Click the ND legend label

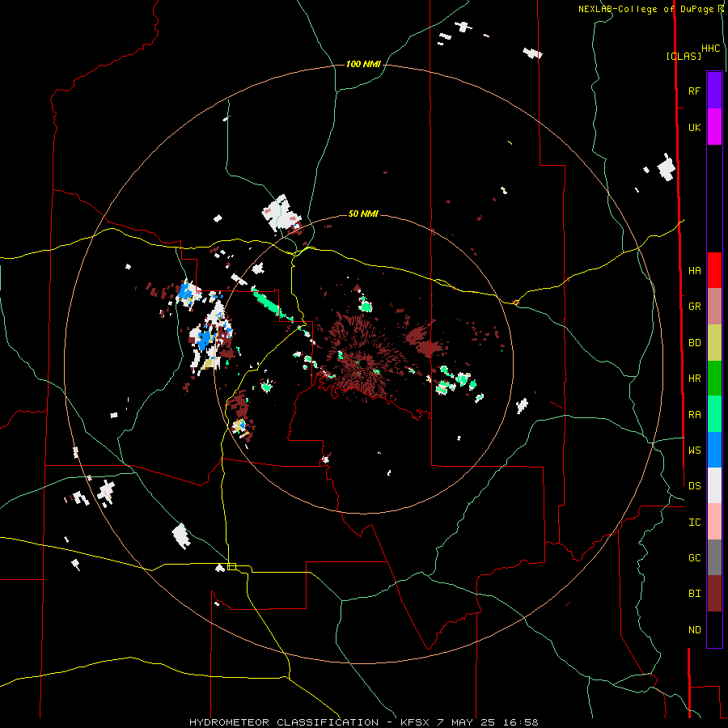click(x=694, y=630)
